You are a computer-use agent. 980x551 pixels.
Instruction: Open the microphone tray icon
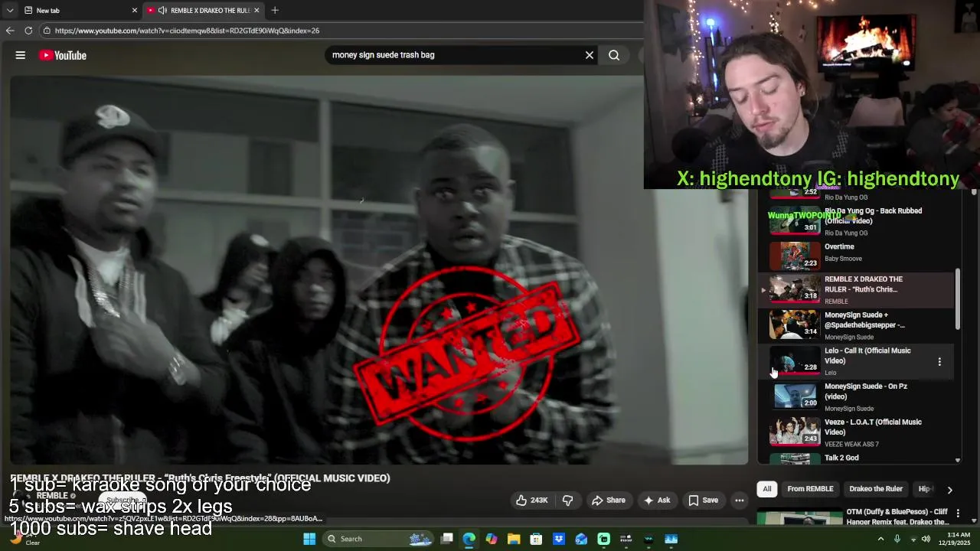[897, 539]
